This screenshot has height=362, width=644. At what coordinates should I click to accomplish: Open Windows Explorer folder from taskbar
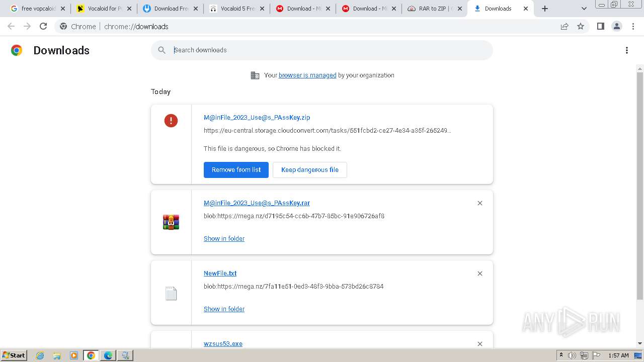tap(57, 355)
